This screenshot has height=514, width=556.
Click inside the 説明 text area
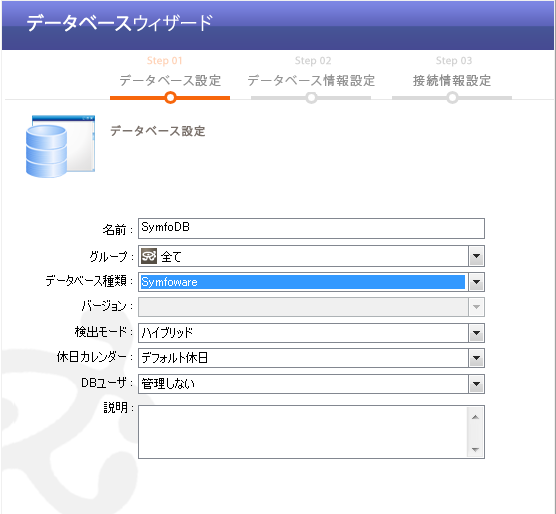tap(303, 432)
